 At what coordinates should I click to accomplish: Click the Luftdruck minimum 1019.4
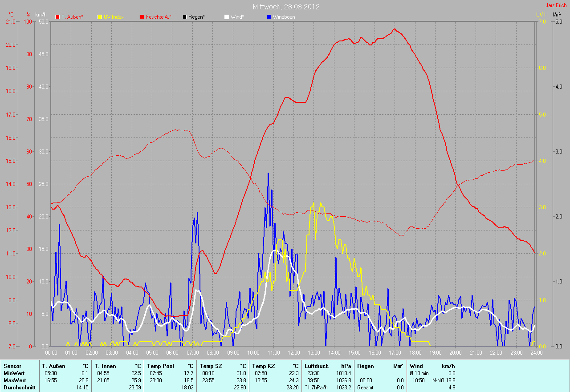(x=343, y=373)
